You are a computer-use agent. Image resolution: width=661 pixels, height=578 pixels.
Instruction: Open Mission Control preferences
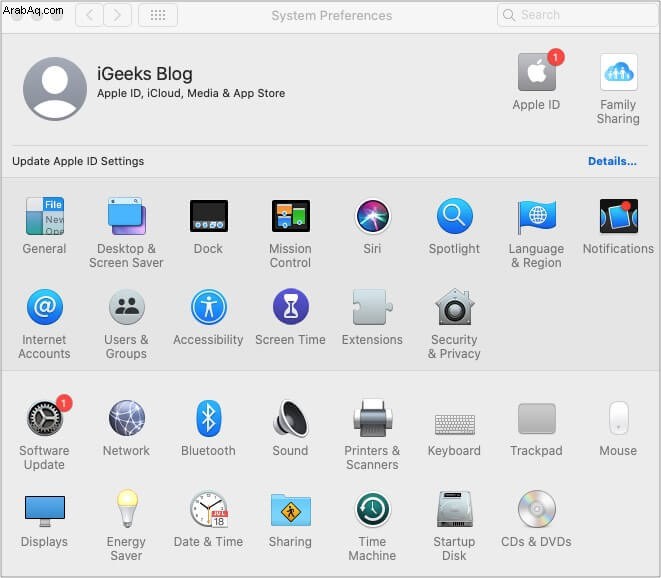pyautogui.click(x=290, y=216)
